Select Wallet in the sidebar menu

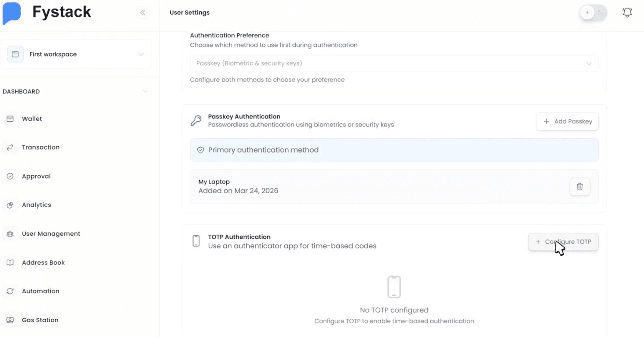32,119
